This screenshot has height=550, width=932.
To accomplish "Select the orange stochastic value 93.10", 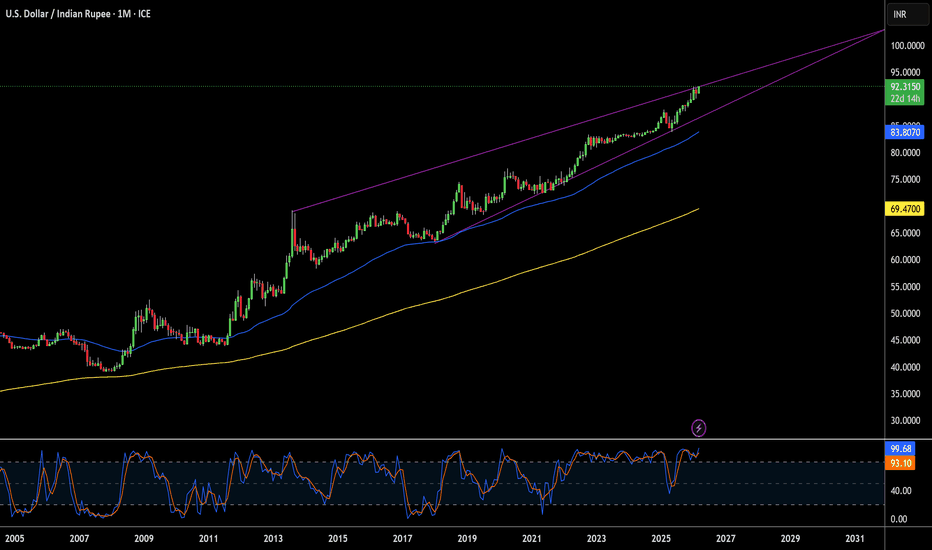I will point(900,463).
